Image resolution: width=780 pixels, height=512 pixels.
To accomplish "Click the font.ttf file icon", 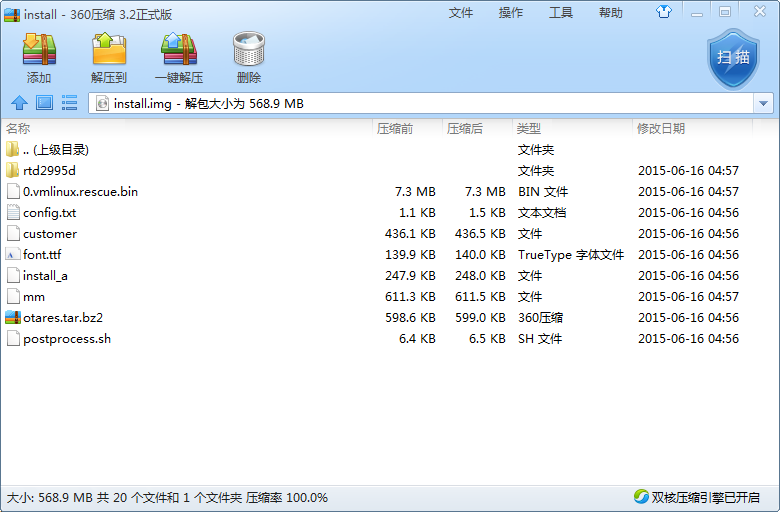I will point(13,255).
